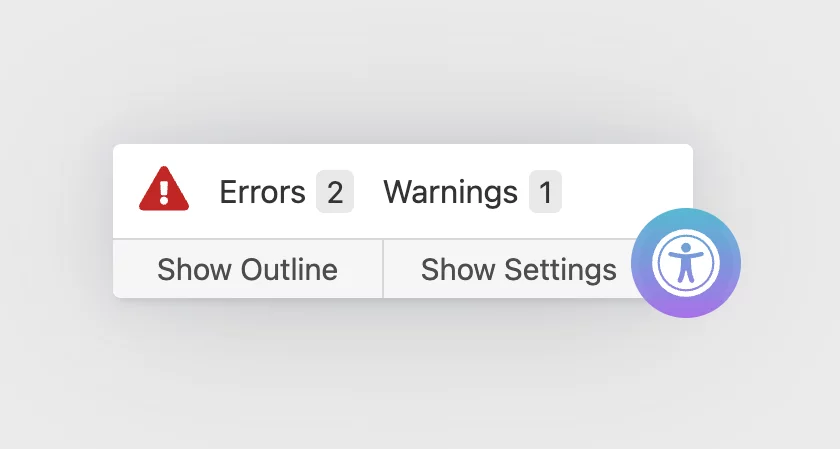Viewport: 840px width, 449px height.
Task: Click the red warning triangle icon
Action: (164, 189)
